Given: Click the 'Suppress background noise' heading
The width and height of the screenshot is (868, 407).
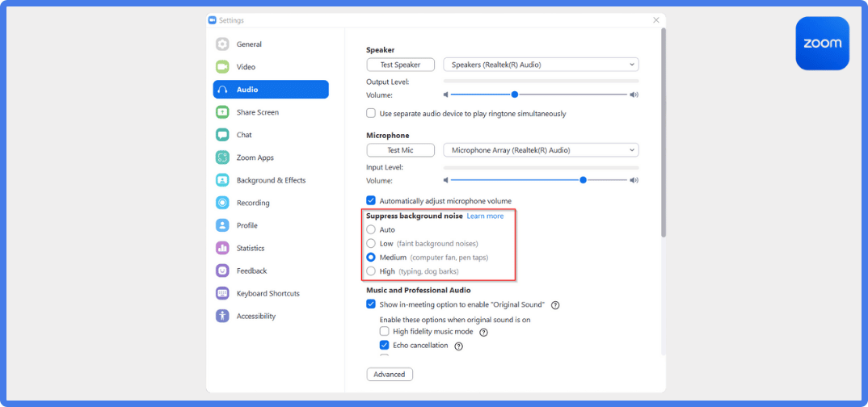Looking at the screenshot, I should pyautogui.click(x=414, y=216).
